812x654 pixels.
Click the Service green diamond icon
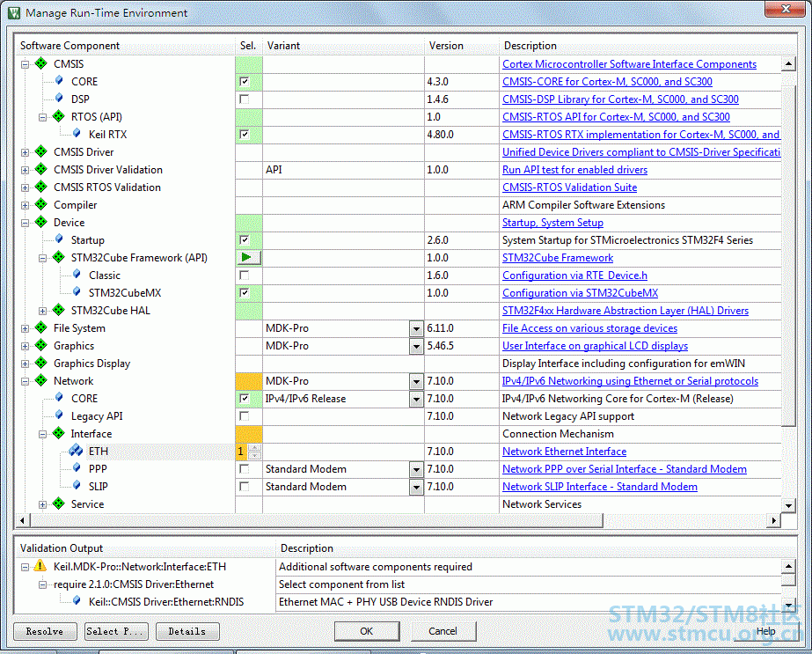point(59,504)
